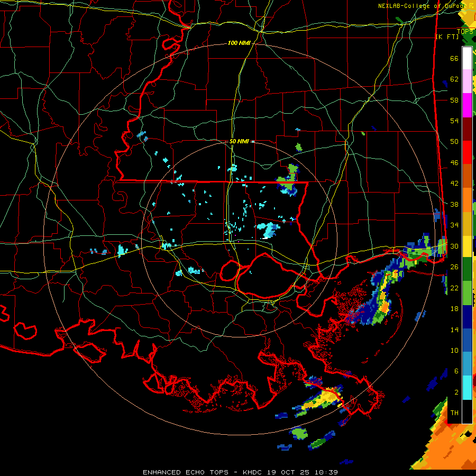476x476 pixels.
Task: Click the '10:39' timestamp
Action: pyautogui.click(x=326, y=472)
